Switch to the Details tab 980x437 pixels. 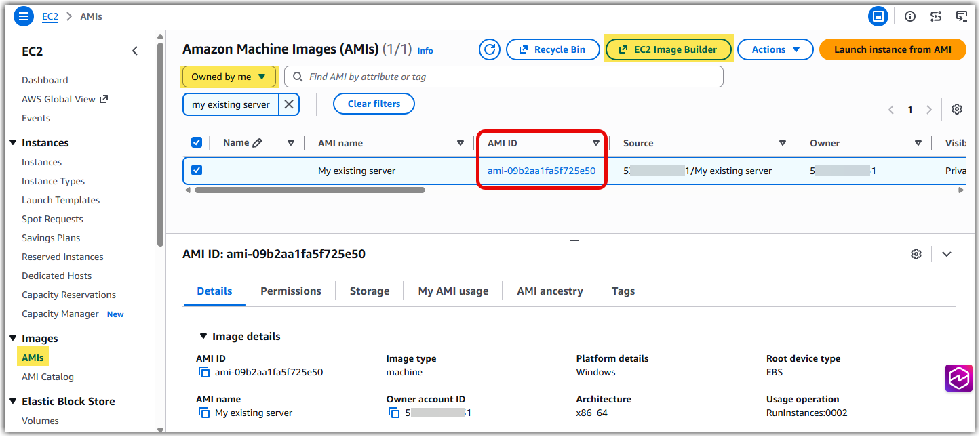tap(214, 291)
